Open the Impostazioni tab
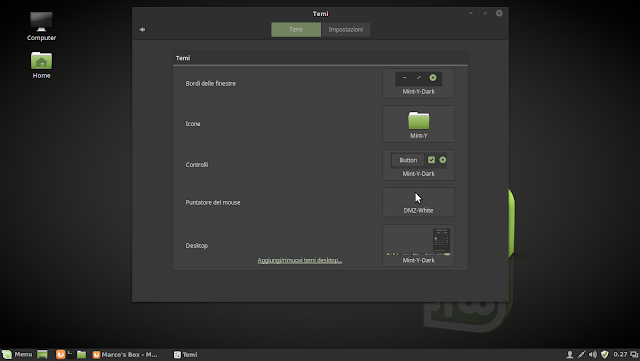This screenshot has width=640, height=361. [x=346, y=29]
